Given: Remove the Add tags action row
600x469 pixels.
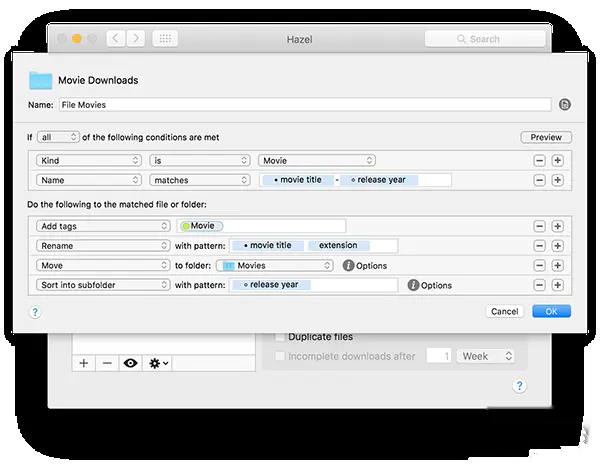Looking at the screenshot, I should pyautogui.click(x=539, y=226).
